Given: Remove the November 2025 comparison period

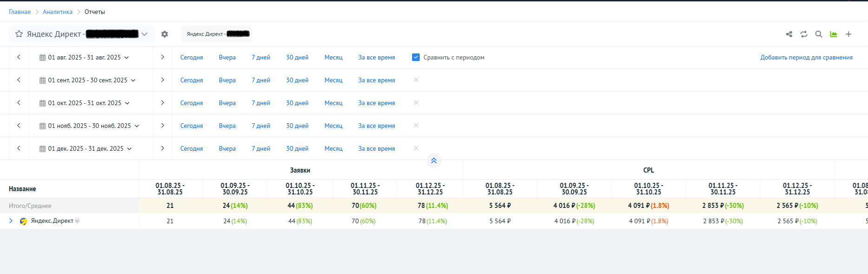Looking at the screenshot, I should click(x=416, y=126).
